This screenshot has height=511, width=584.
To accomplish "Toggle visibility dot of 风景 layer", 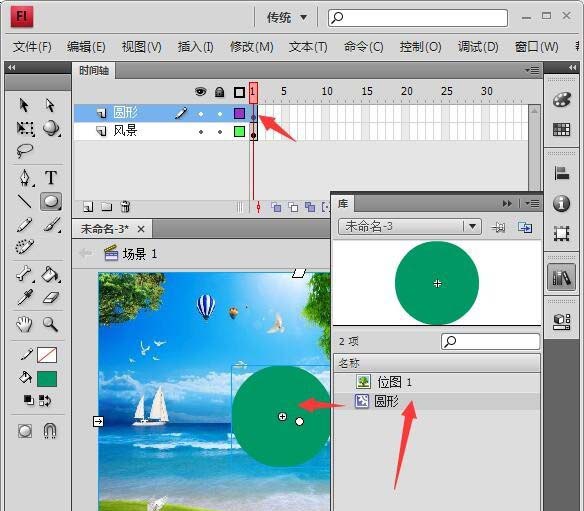I will pos(201,132).
